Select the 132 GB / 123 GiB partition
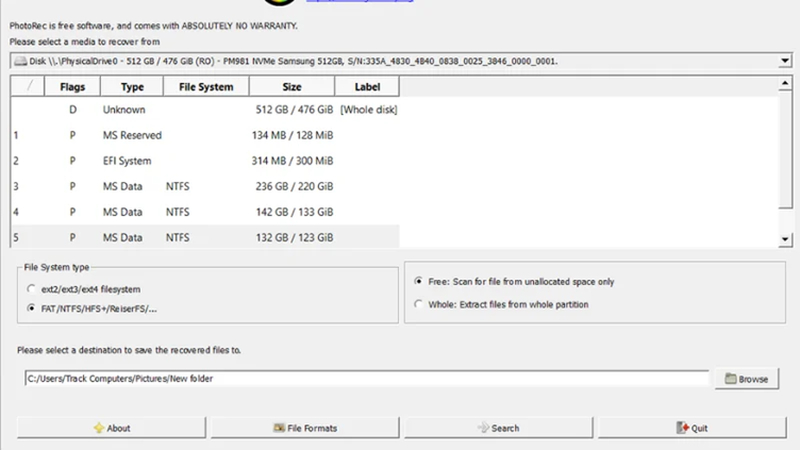Screen dimensions: 800x450 [x=205, y=237]
